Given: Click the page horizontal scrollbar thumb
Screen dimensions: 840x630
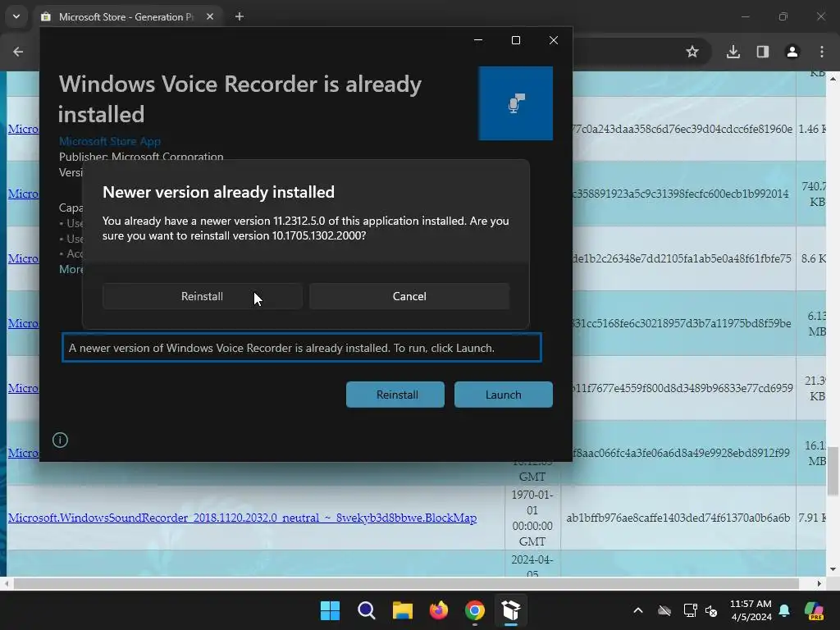Looking at the screenshot, I should [x=406, y=583].
